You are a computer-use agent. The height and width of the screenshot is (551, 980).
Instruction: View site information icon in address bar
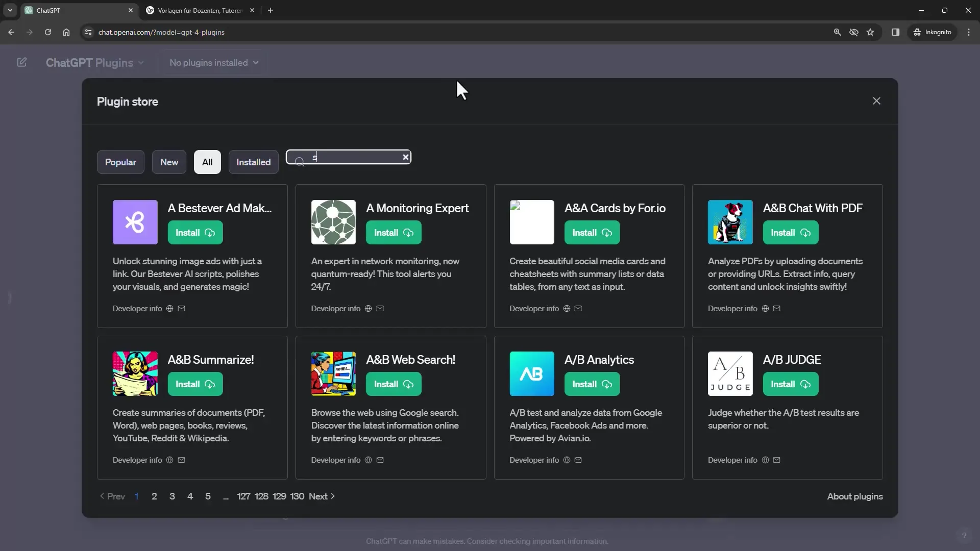click(x=88, y=32)
